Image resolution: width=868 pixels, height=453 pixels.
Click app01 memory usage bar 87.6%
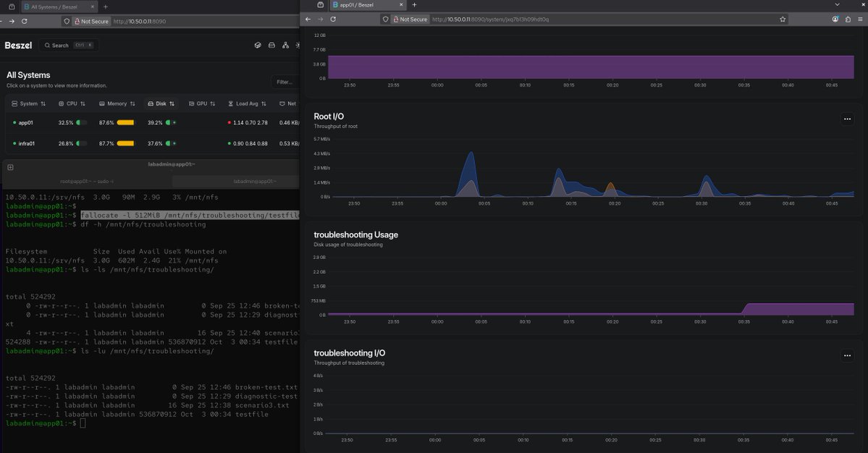click(x=126, y=123)
